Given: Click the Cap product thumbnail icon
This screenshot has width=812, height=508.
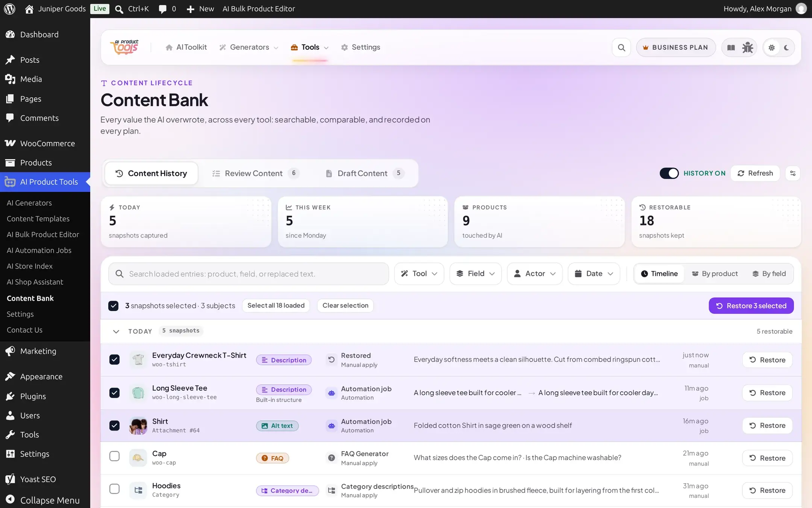Looking at the screenshot, I should (138, 458).
